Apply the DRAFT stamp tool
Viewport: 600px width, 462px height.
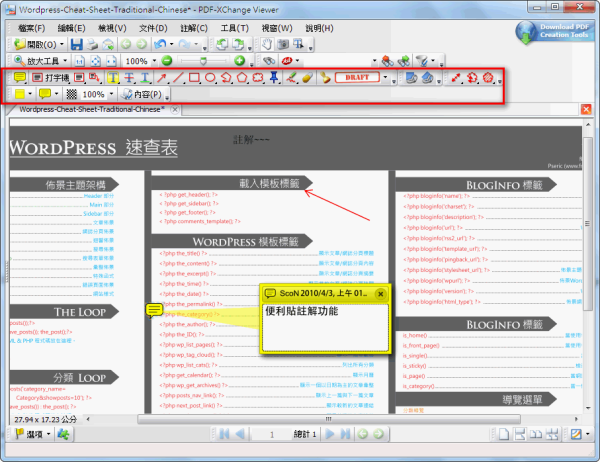coord(356,77)
